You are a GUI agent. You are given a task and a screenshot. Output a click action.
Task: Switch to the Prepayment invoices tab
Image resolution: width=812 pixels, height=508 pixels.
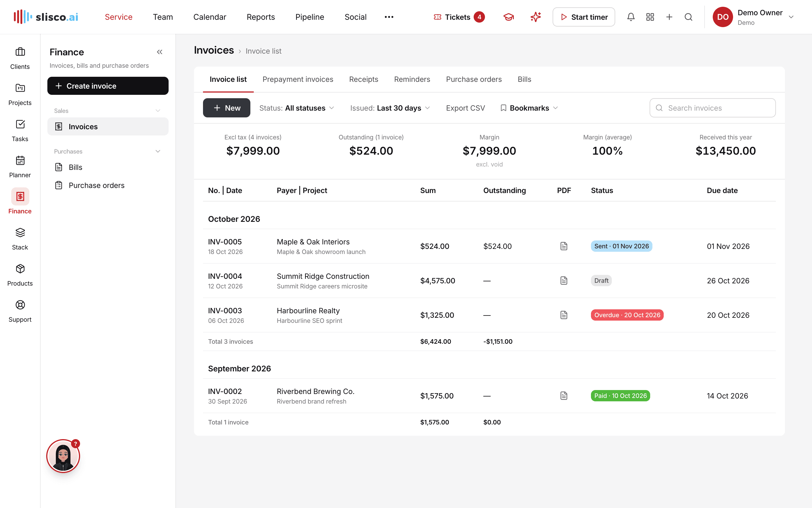298,79
